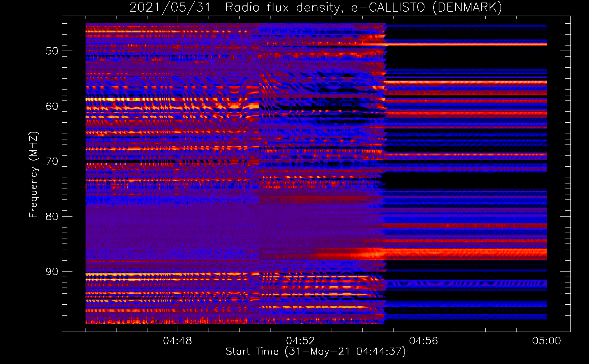Click the 04:48 time tick label
Screen dimensions: 589x364
(178, 341)
